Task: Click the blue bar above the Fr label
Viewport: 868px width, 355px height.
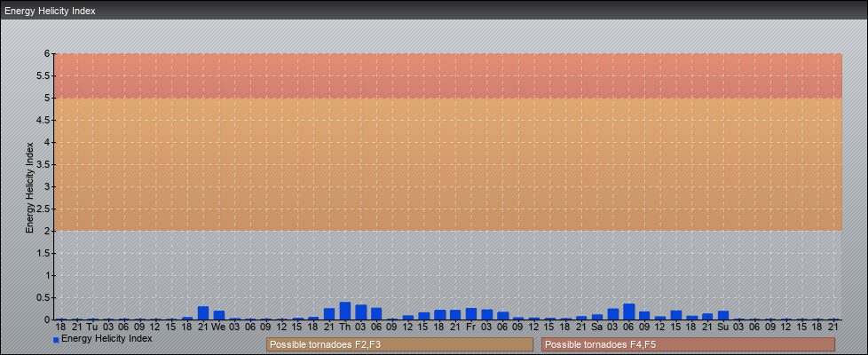Action: click(x=471, y=314)
